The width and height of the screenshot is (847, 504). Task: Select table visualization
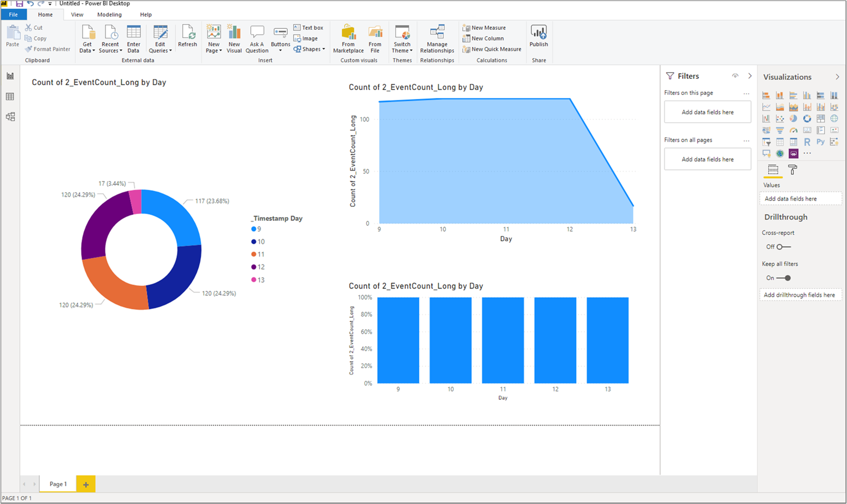point(780,142)
